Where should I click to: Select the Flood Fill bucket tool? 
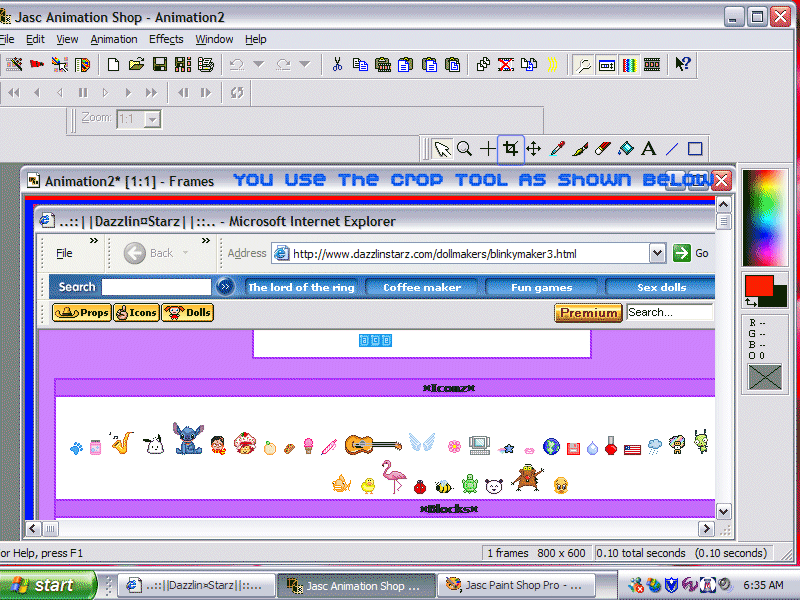coord(626,149)
